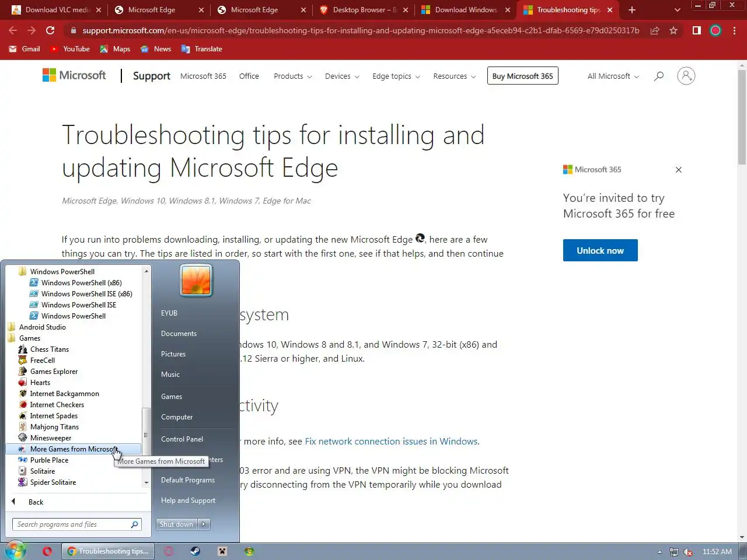Screen dimensions: 747x560
Task: Expand the Devices dropdown
Action: pos(342,76)
